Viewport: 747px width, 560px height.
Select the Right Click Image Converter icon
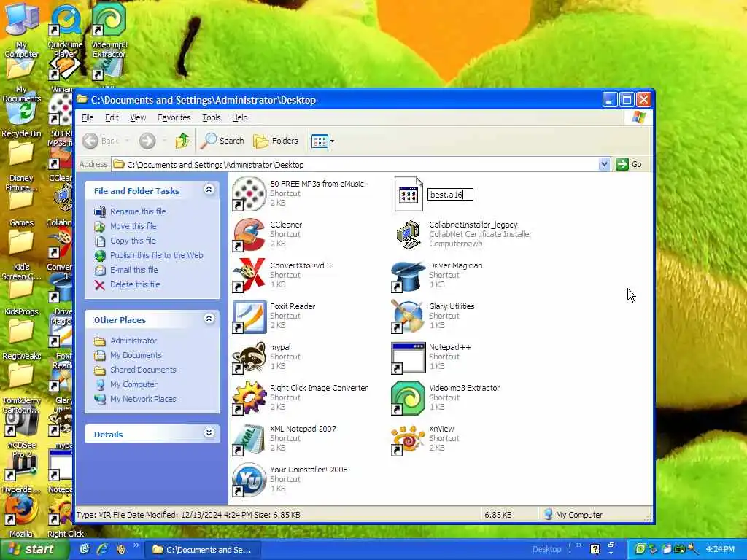(x=249, y=398)
